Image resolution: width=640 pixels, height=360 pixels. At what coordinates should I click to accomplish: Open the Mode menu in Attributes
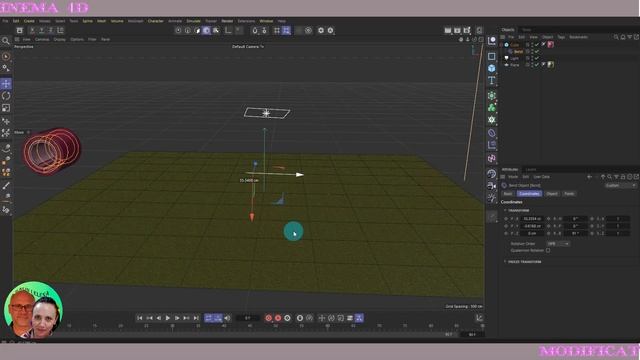513,177
